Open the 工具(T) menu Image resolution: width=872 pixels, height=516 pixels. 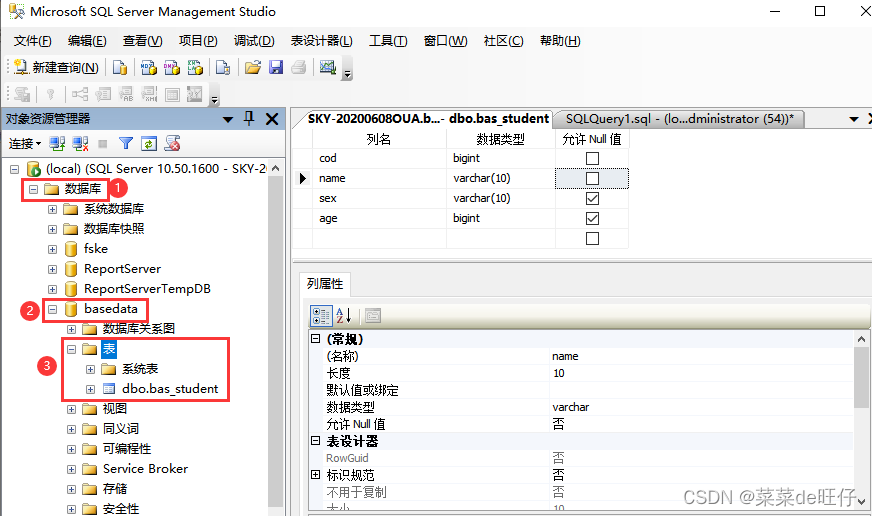coord(388,41)
